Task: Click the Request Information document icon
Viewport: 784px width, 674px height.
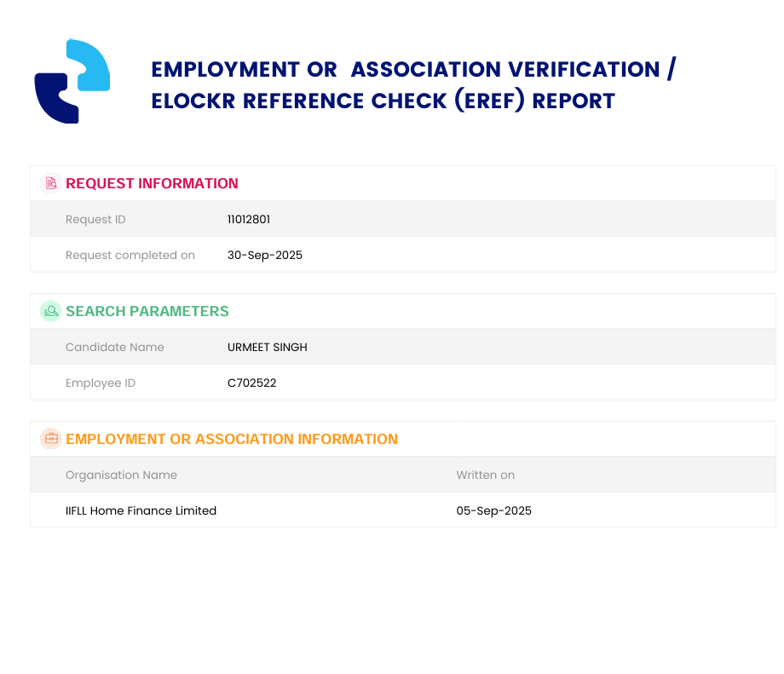Action: (51, 183)
